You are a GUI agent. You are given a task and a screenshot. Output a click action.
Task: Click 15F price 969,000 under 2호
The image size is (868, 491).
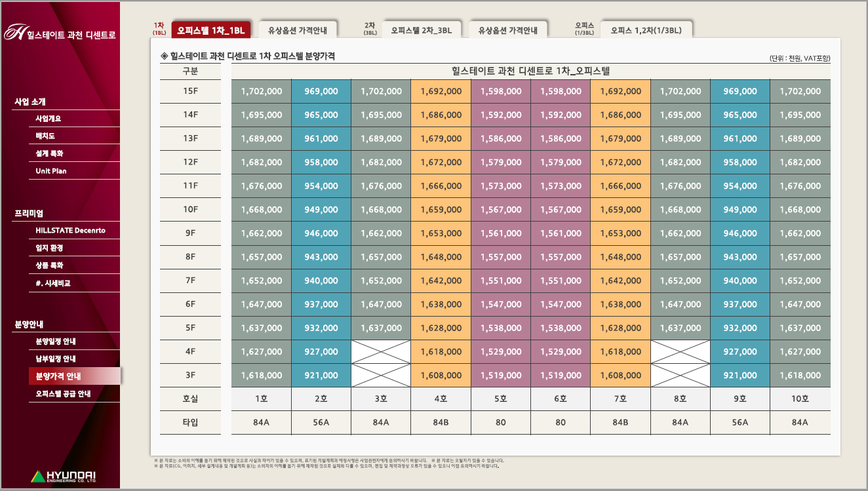[x=321, y=91]
